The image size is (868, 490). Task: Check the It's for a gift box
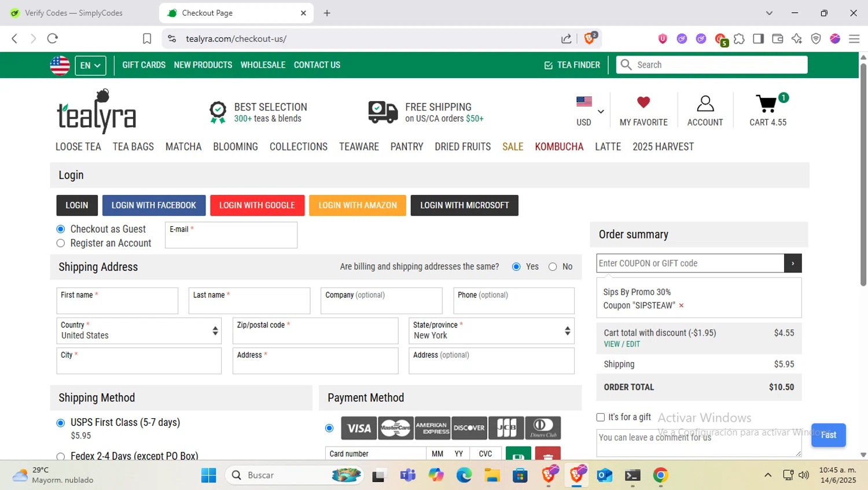pyautogui.click(x=601, y=417)
